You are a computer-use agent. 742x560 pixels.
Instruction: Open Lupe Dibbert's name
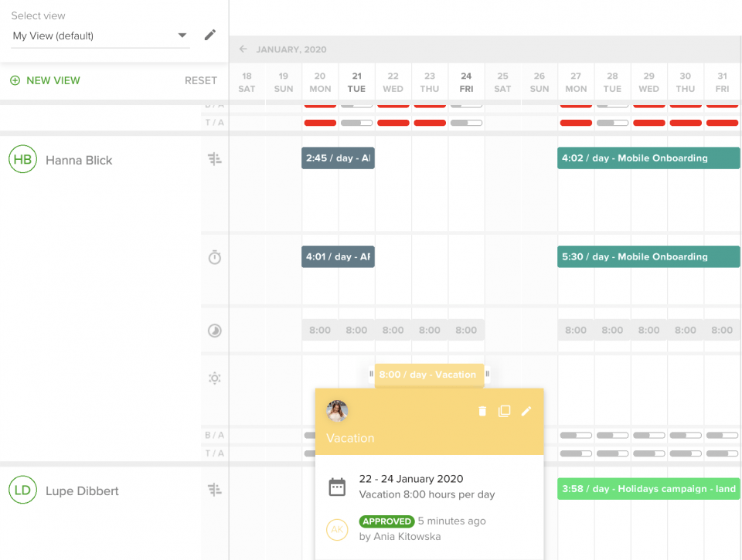[x=82, y=491]
